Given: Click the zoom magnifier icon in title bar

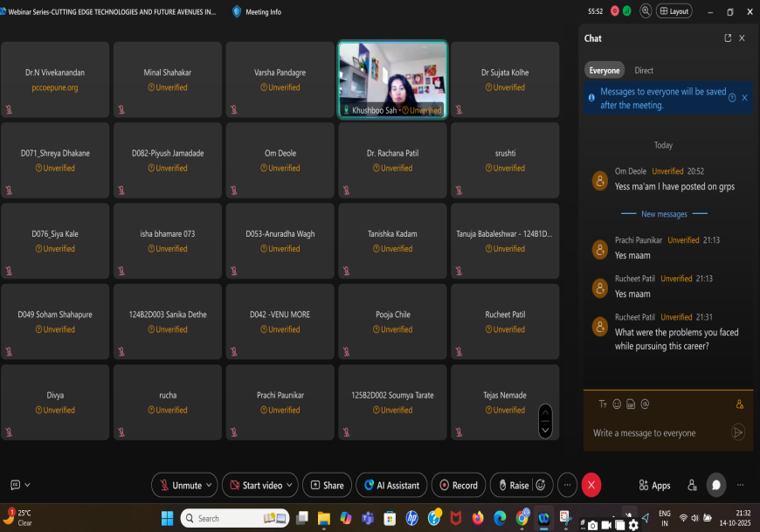Looking at the screenshot, I should tap(646, 11).
